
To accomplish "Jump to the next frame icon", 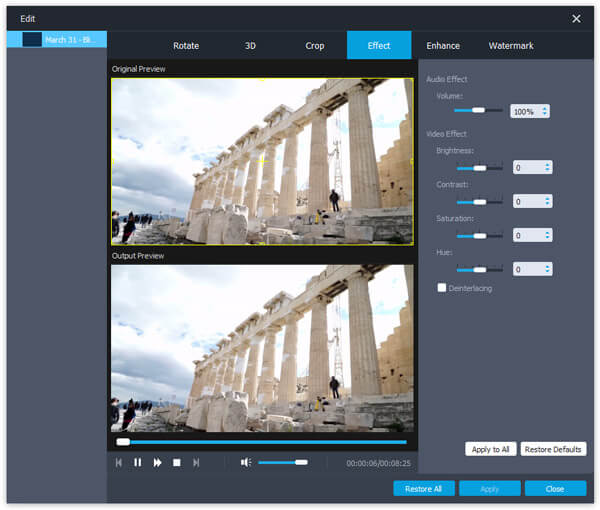I will tap(196, 463).
